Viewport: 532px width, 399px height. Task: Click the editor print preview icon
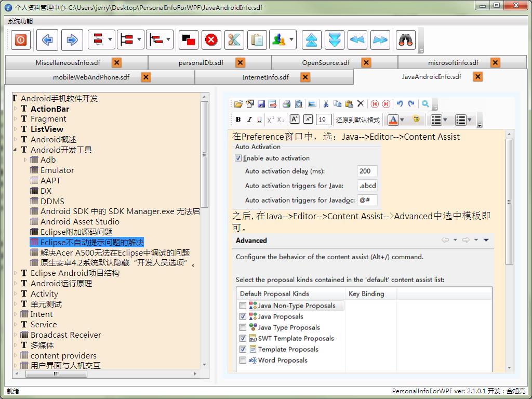point(298,104)
